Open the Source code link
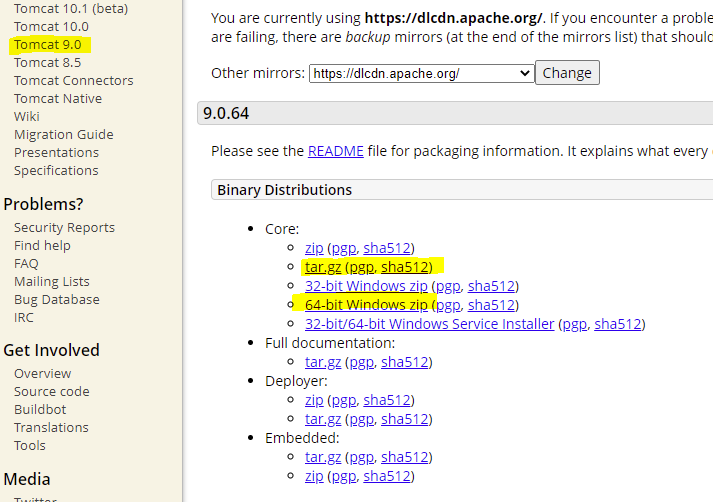This screenshot has height=502, width=713. 52,392
